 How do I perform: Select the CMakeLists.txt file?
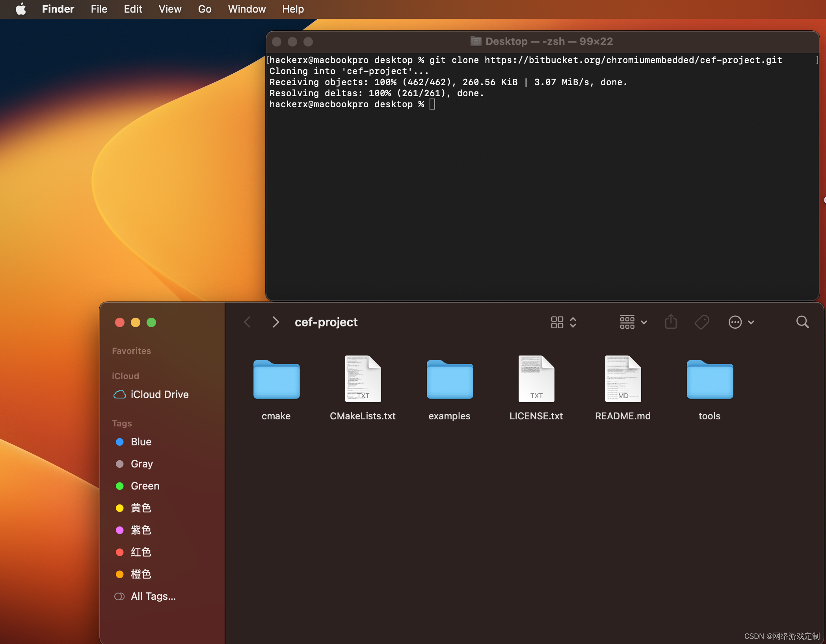[363, 379]
